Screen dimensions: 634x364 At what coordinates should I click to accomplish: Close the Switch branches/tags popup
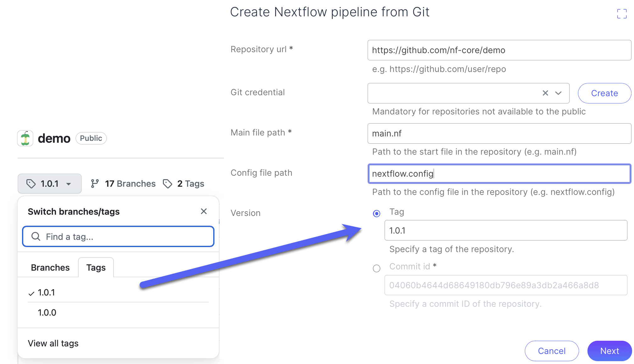click(x=204, y=211)
